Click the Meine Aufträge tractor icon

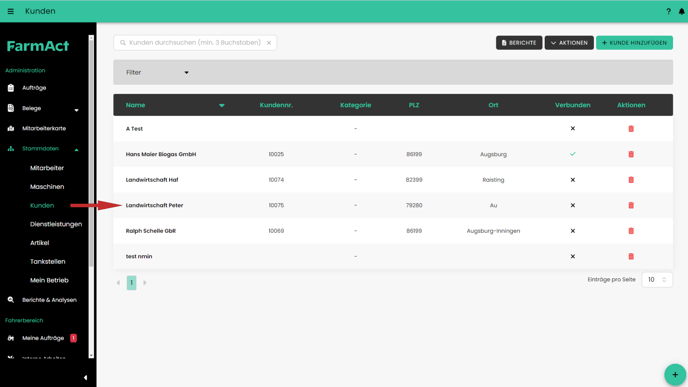11,338
